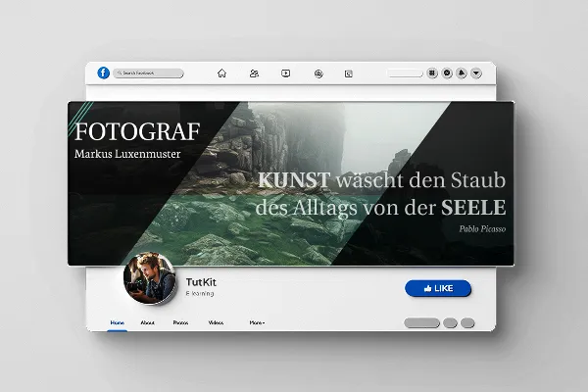Switch to the Photos tab
588x392 pixels.
(180, 322)
